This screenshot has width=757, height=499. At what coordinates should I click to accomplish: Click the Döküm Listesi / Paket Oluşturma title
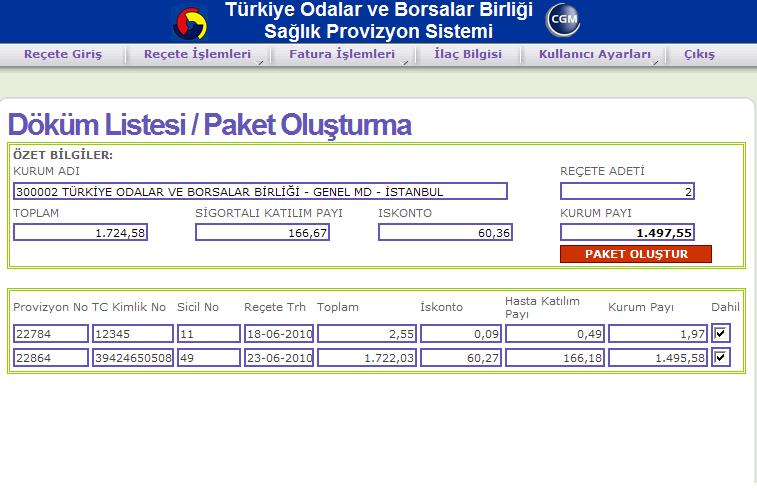(210, 125)
